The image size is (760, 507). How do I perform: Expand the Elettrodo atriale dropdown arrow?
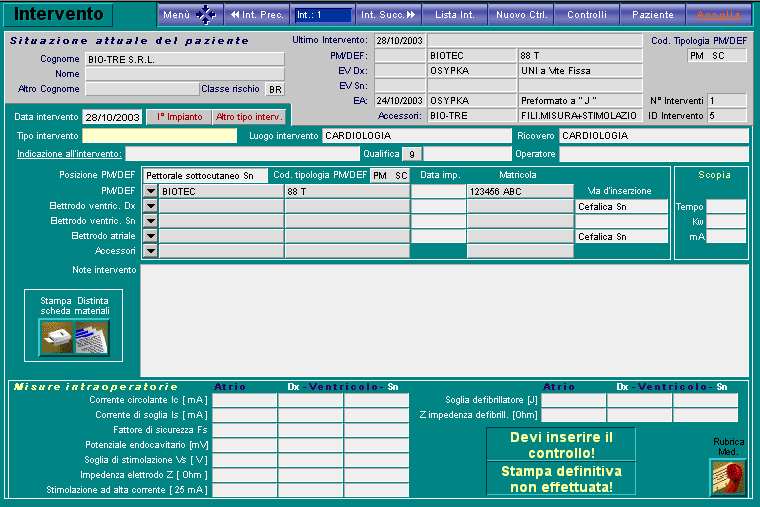tap(151, 236)
